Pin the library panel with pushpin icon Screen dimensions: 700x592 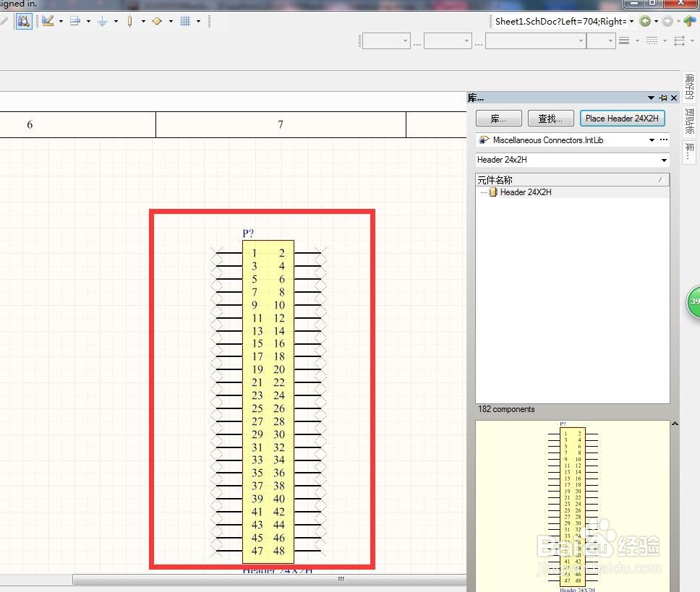tap(663, 98)
